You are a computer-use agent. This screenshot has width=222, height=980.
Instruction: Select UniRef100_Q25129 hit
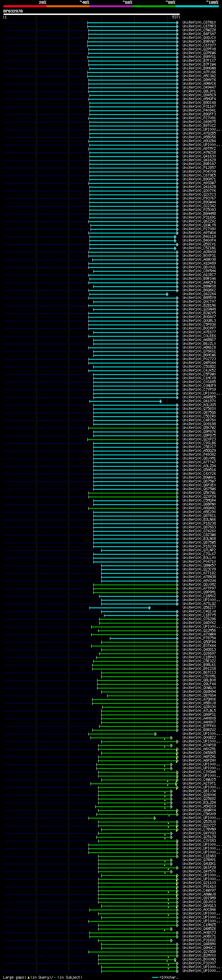[x=199, y=837]
